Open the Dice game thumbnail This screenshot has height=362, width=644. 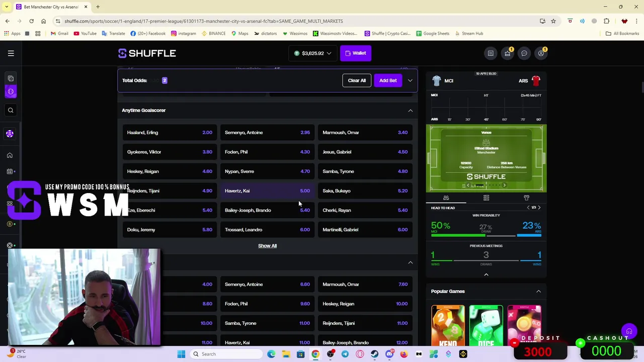click(x=486, y=325)
